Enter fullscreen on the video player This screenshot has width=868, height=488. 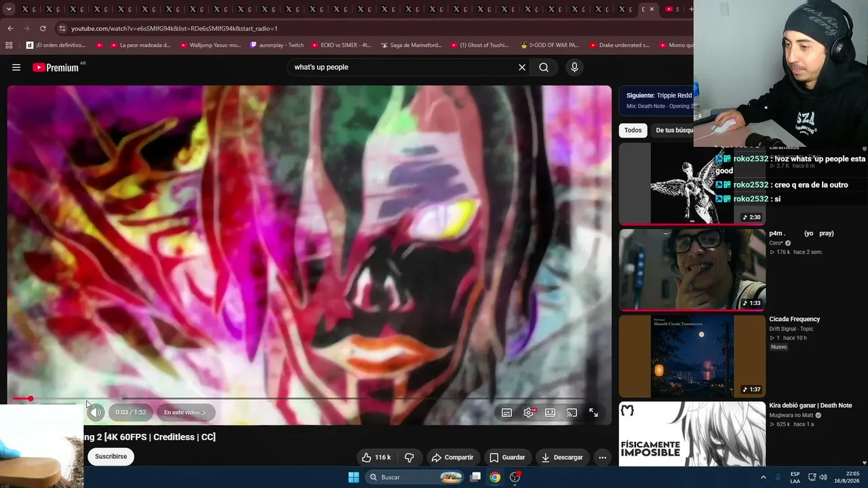pos(593,412)
